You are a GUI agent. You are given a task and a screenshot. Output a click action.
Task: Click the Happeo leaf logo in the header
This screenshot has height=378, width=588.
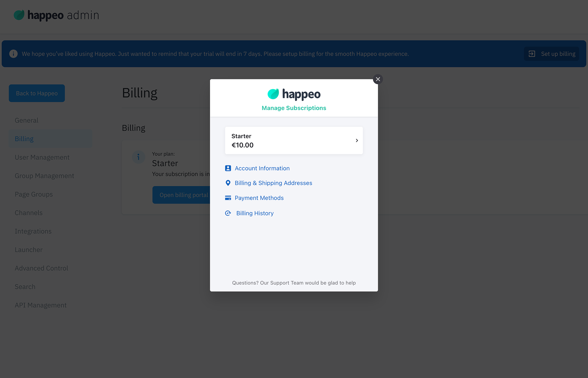click(19, 14)
